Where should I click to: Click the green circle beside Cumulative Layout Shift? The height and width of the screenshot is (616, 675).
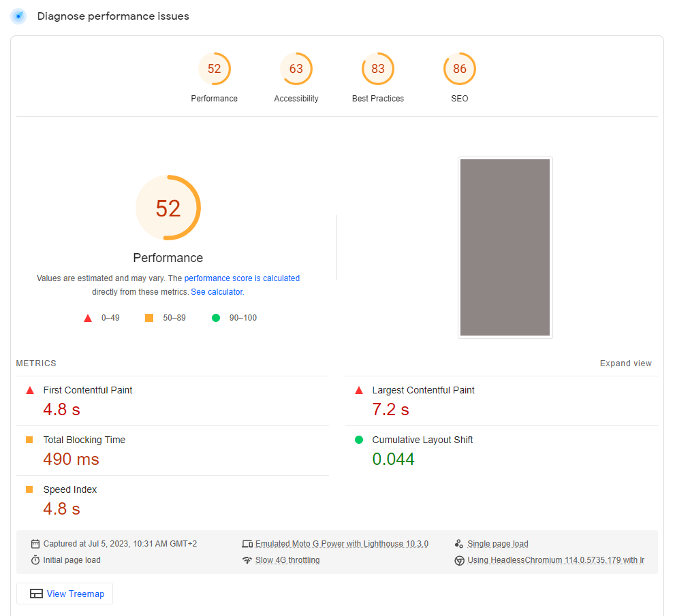359,440
